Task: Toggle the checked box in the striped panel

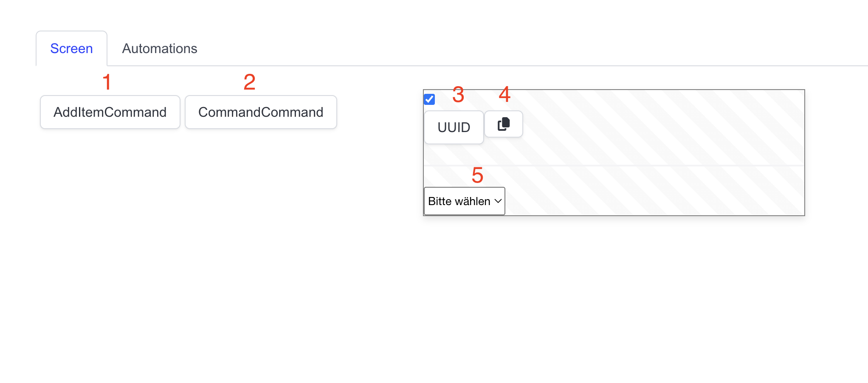Action: point(429,99)
